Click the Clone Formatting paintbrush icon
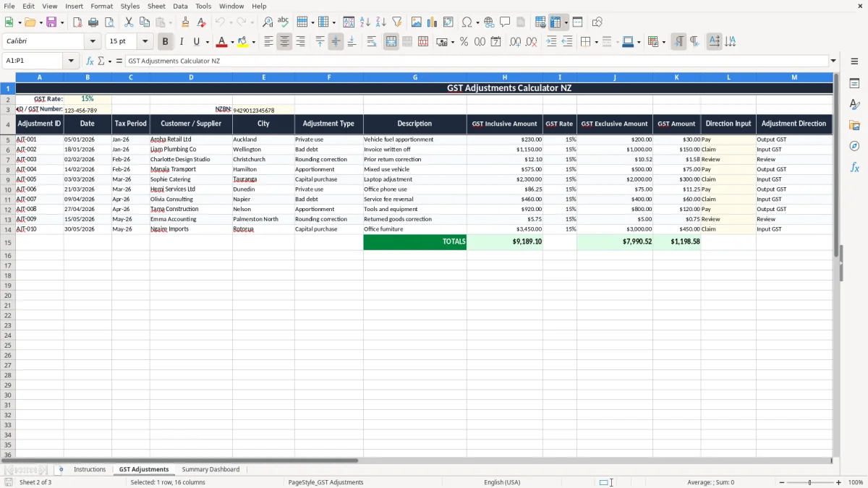Image resolution: width=868 pixels, height=488 pixels. (186, 22)
